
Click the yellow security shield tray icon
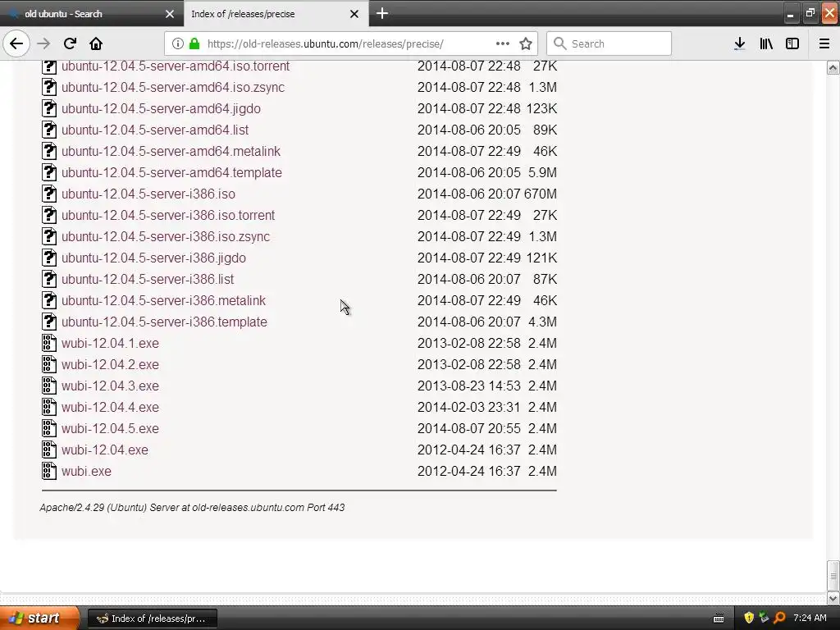pyautogui.click(x=749, y=619)
